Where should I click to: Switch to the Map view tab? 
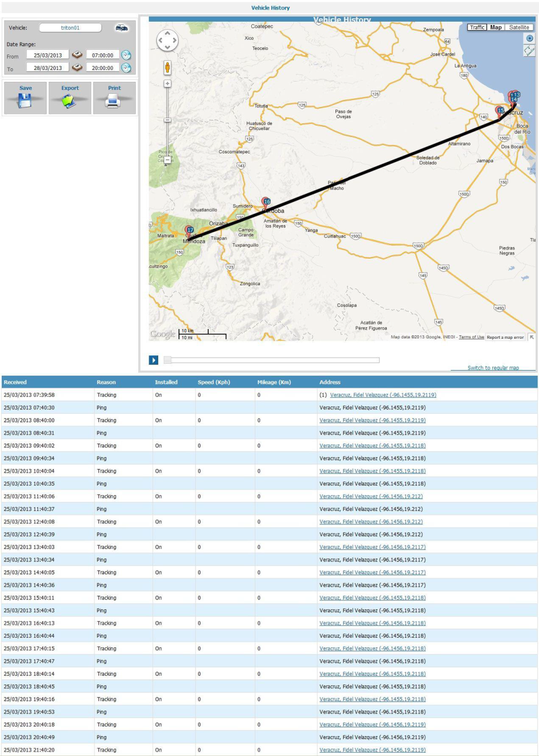click(496, 27)
